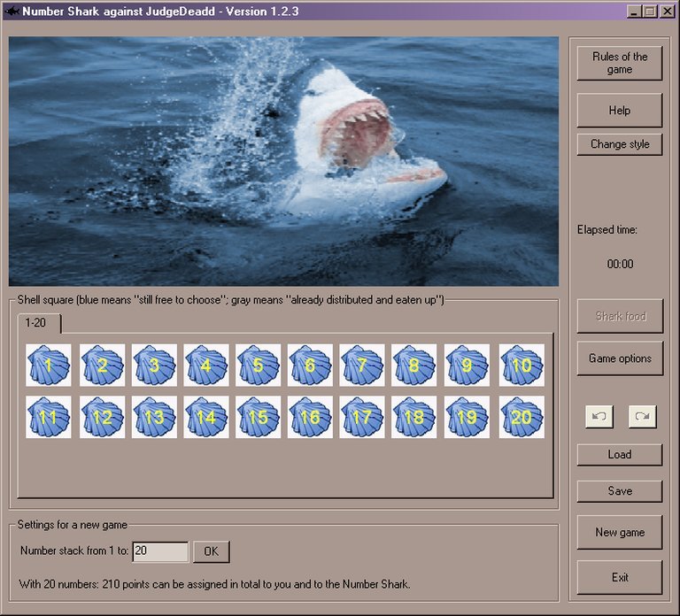Choose shell number 17
This screenshot has height=616, width=680.
(x=362, y=417)
